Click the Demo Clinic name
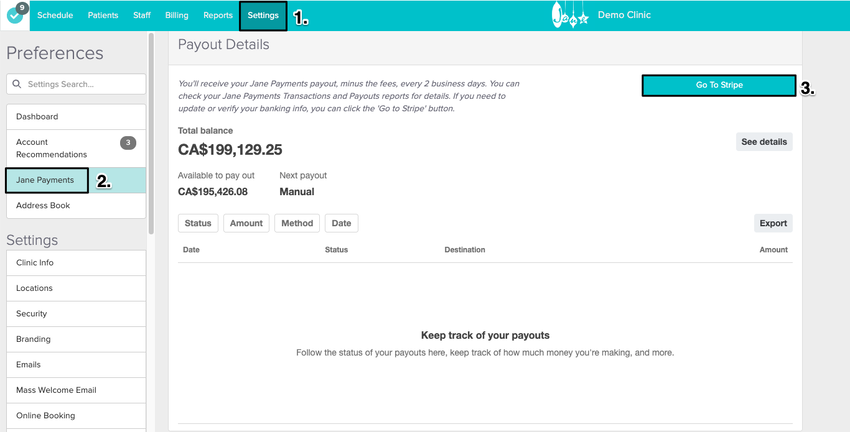This screenshot has height=432, width=850. [x=624, y=15]
